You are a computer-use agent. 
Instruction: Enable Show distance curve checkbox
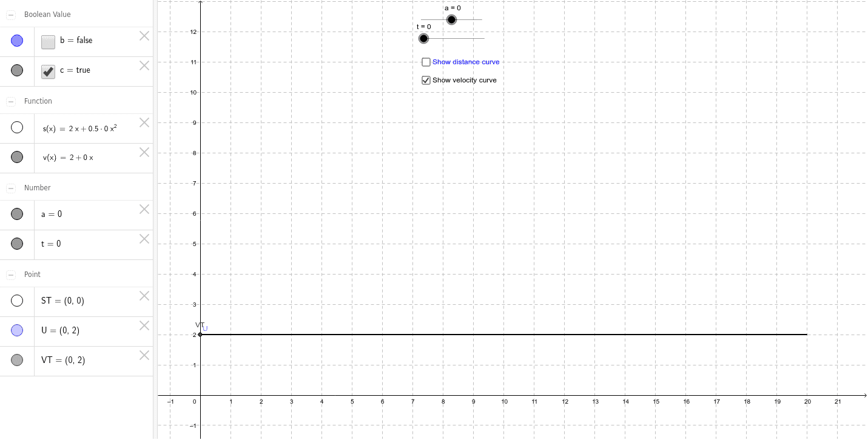pyautogui.click(x=426, y=62)
